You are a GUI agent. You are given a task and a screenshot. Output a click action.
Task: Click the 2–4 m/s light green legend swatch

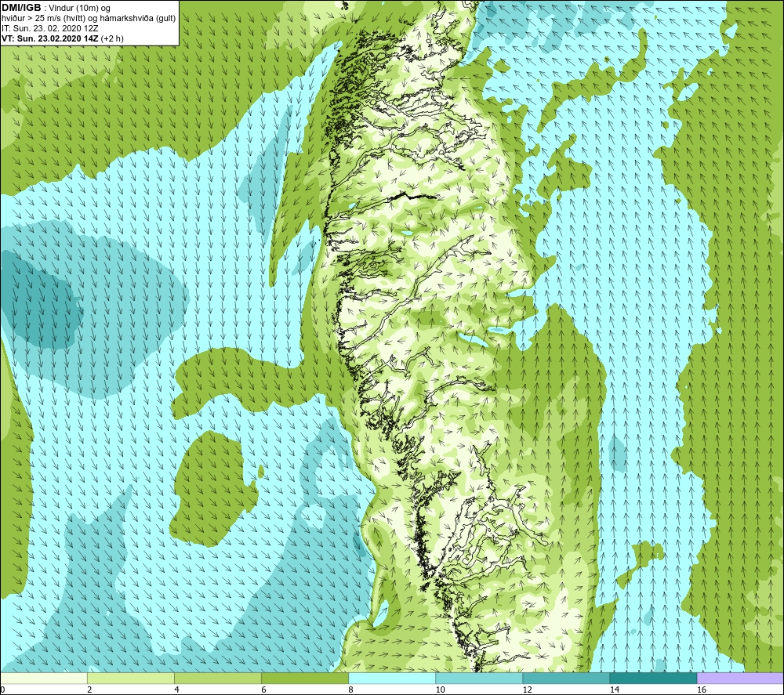(x=130, y=679)
